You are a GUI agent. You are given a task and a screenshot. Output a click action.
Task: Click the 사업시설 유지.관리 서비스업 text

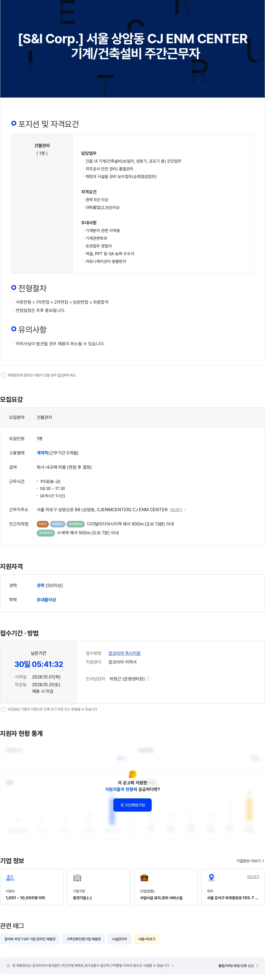(161, 898)
